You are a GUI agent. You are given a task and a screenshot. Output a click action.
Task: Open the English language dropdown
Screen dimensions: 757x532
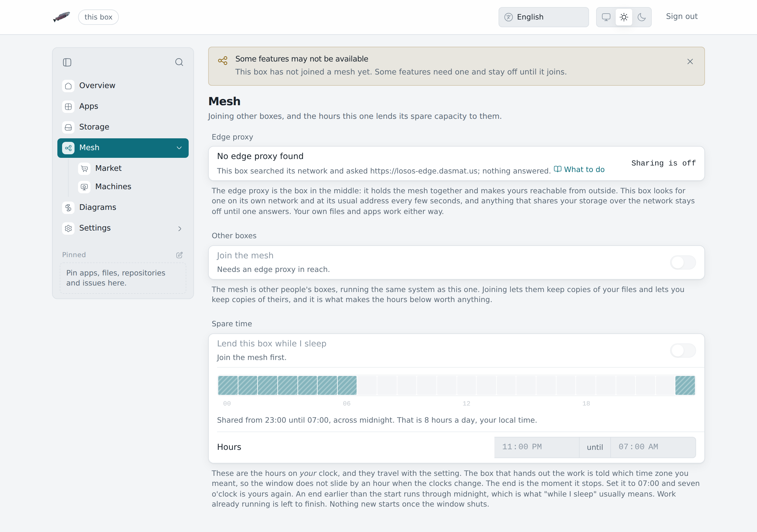543,17
